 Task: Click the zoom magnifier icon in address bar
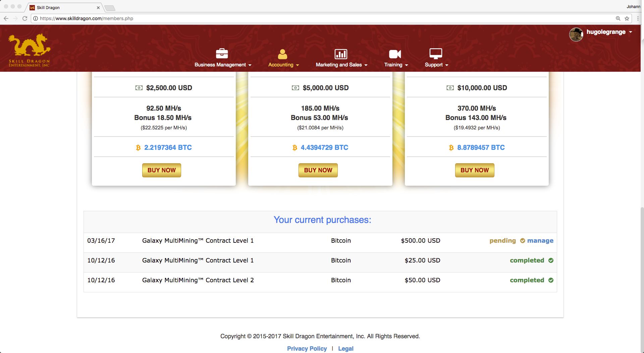click(618, 18)
